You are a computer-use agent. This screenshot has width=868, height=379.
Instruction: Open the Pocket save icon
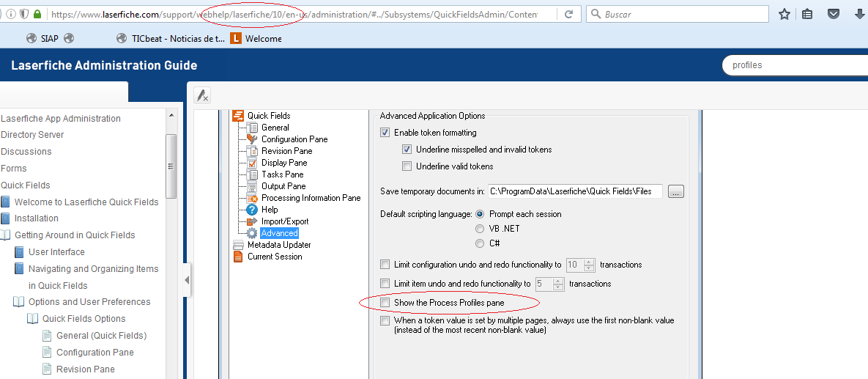coord(833,15)
